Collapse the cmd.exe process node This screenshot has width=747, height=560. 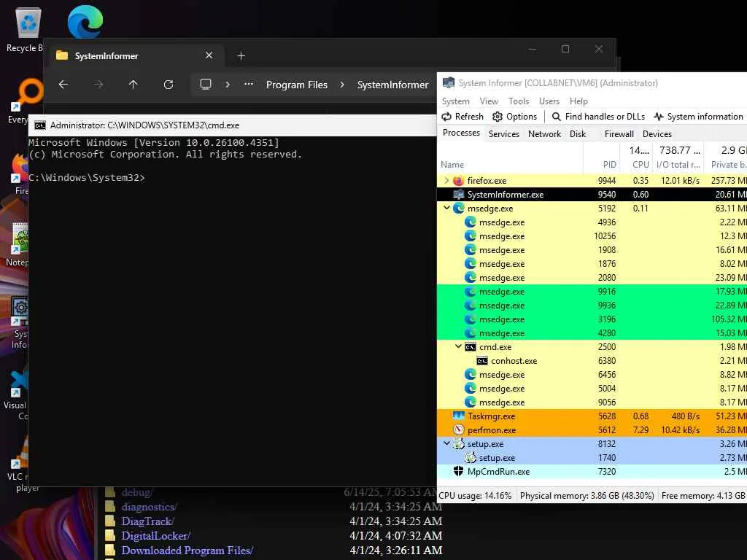pos(458,346)
